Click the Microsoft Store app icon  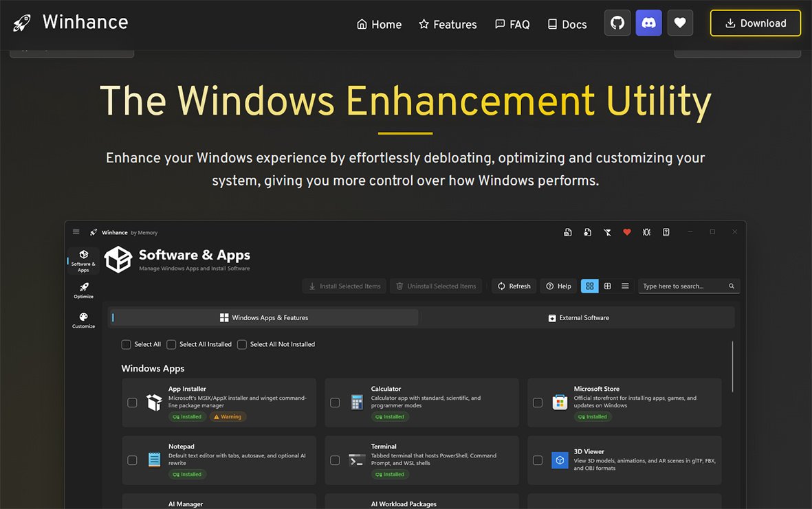click(x=560, y=402)
